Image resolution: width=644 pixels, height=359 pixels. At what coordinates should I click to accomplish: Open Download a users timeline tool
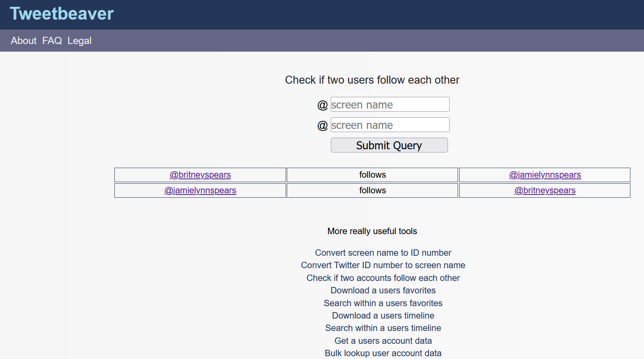click(383, 316)
